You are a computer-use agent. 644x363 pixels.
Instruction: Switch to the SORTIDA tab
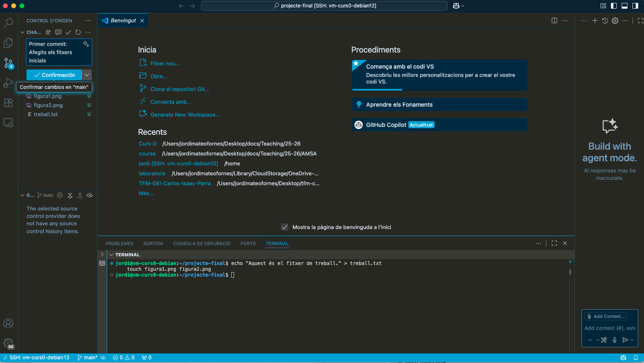153,244
